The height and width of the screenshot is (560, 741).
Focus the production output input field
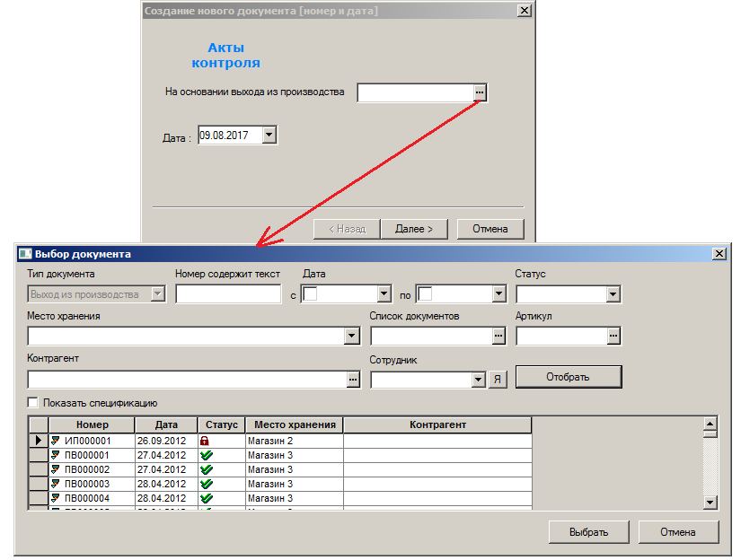pos(416,92)
